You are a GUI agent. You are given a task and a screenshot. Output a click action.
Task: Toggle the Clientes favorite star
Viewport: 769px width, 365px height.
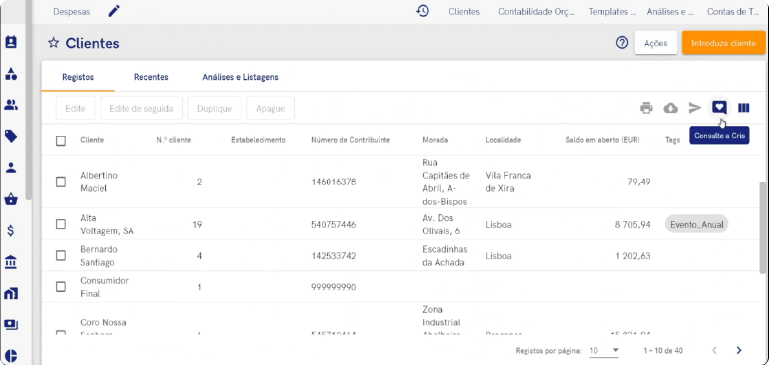[x=53, y=43]
